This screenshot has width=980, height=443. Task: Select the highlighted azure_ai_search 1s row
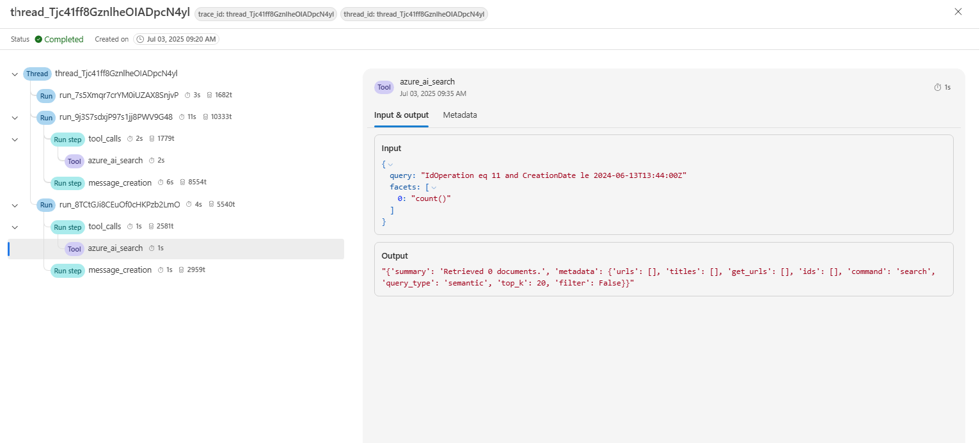click(x=176, y=249)
